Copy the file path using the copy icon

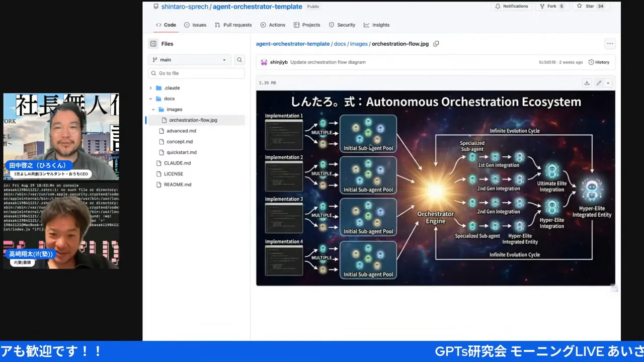pos(436,44)
